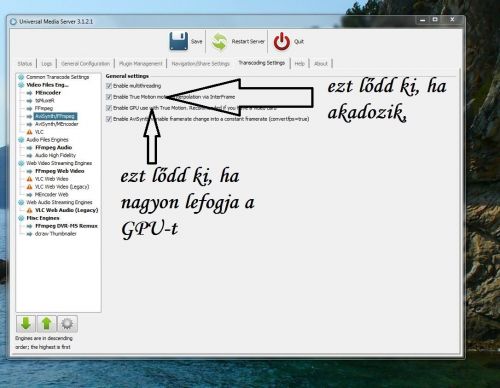
Task: Open the Help tab
Action: coord(300,64)
